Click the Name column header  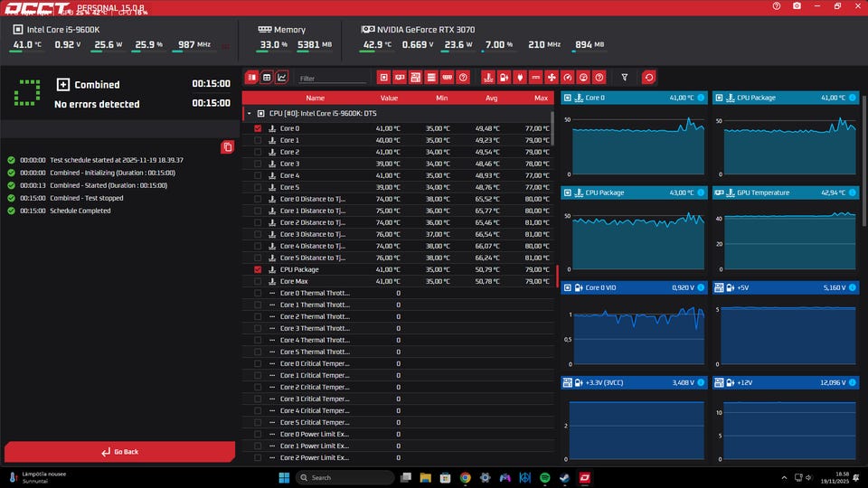click(315, 98)
